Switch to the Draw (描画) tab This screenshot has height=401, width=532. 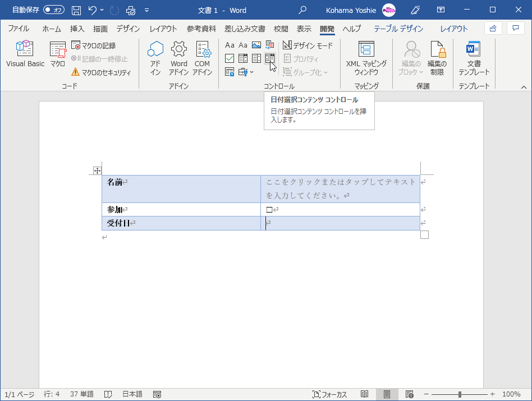click(x=100, y=29)
